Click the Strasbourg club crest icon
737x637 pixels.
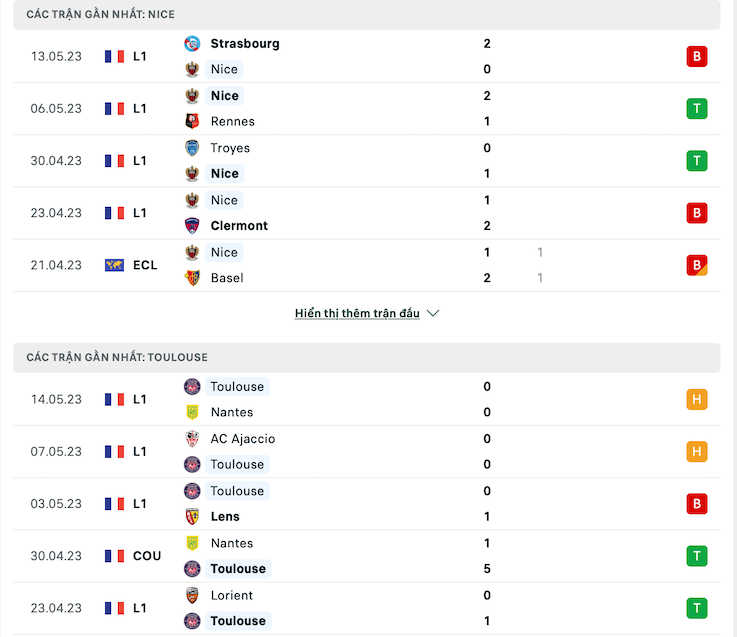tap(192, 44)
